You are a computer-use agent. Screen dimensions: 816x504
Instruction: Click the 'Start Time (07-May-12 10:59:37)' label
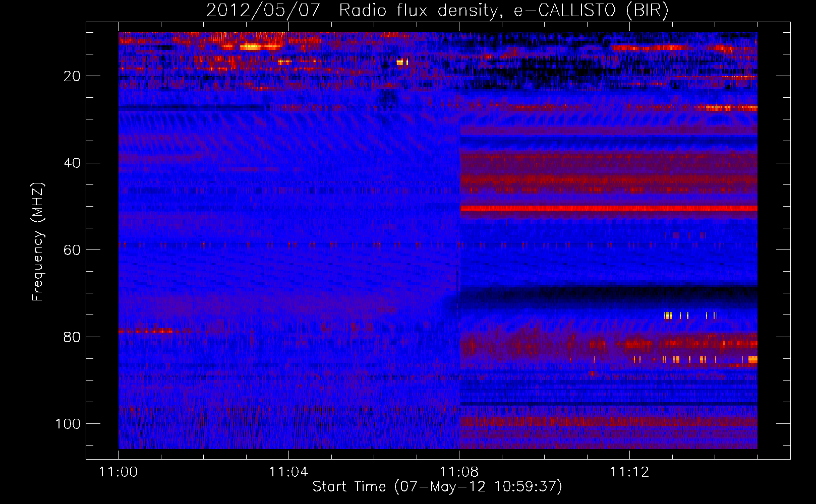[437, 487]
